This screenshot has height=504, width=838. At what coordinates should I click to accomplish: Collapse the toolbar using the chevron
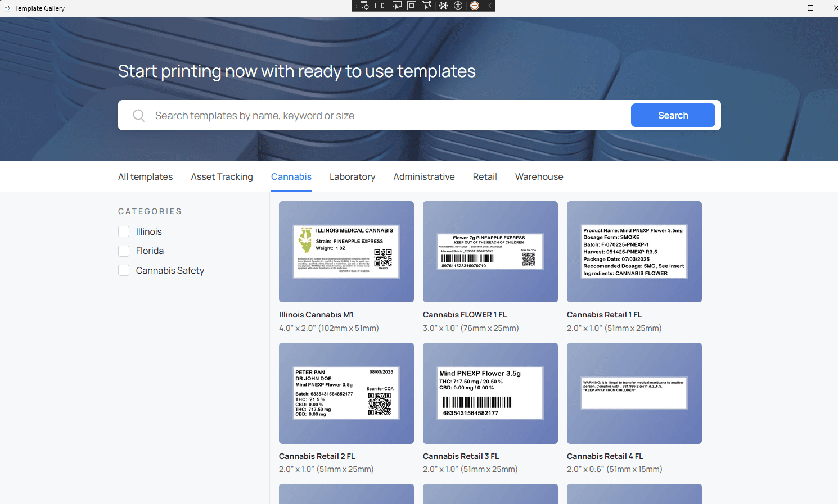click(x=490, y=6)
